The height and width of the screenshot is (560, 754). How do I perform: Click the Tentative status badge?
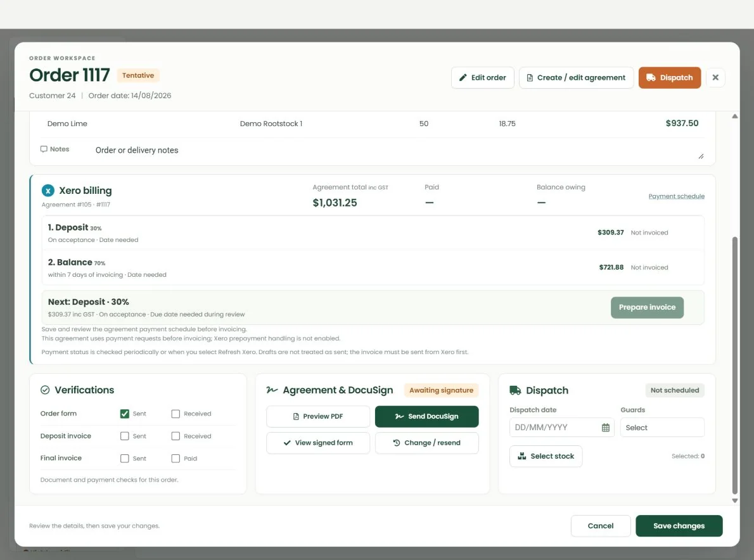[138, 75]
